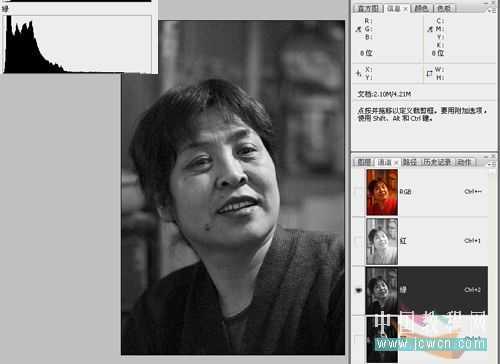Switch to the 图层 layers tab
Image resolution: width=500 pixels, height=364 pixels.
point(364,162)
